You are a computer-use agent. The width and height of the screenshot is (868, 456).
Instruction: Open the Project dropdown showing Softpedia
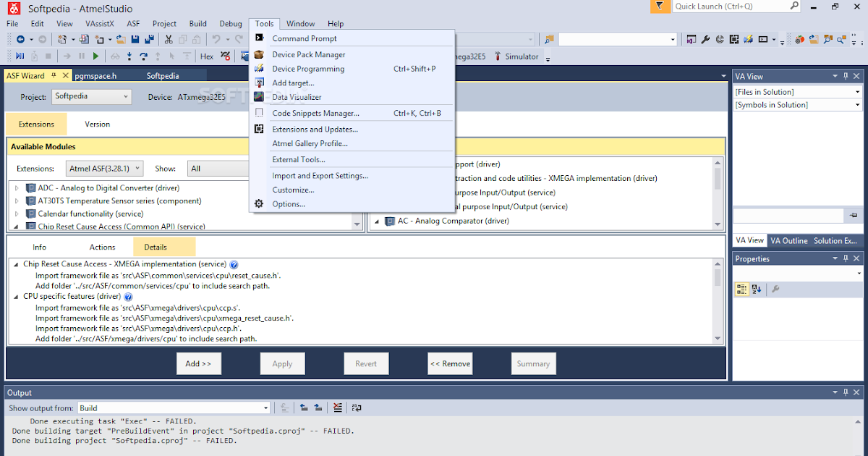91,96
